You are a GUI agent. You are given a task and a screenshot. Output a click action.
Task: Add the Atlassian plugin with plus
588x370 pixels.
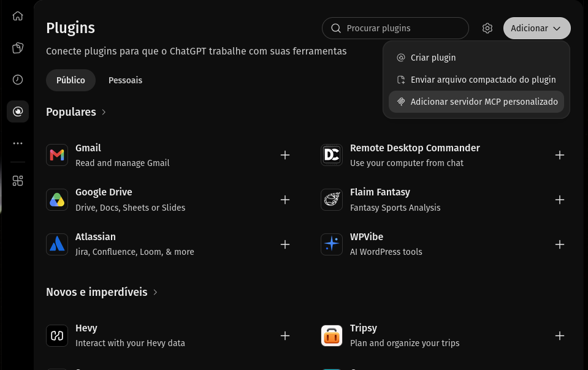tap(285, 244)
